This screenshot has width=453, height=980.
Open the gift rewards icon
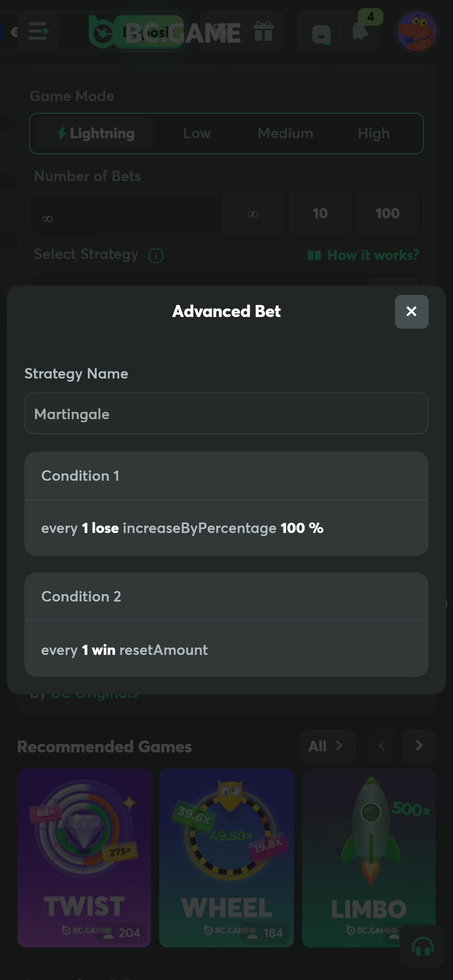click(263, 31)
